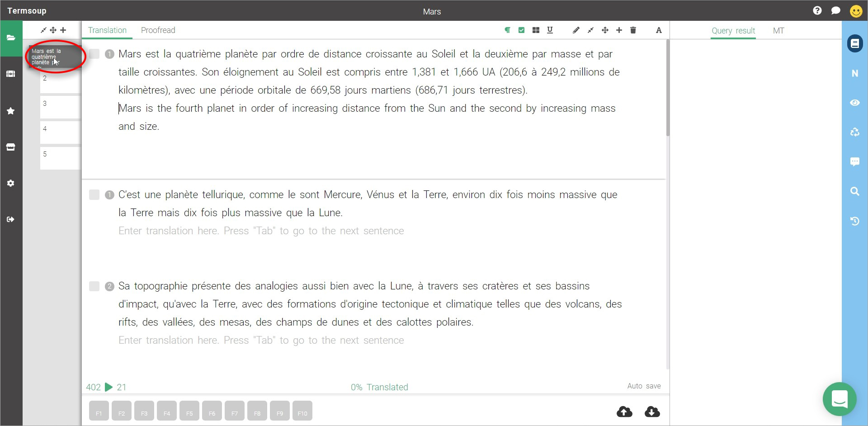Check the box for 'Sa topographie présente' segment
The image size is (868, 426).
point(94,286)
